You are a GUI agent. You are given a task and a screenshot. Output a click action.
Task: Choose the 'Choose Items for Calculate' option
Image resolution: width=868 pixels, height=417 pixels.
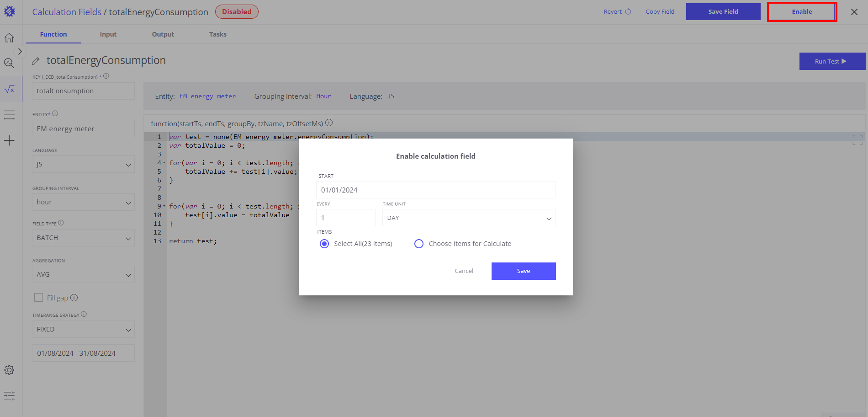[419, 244]
